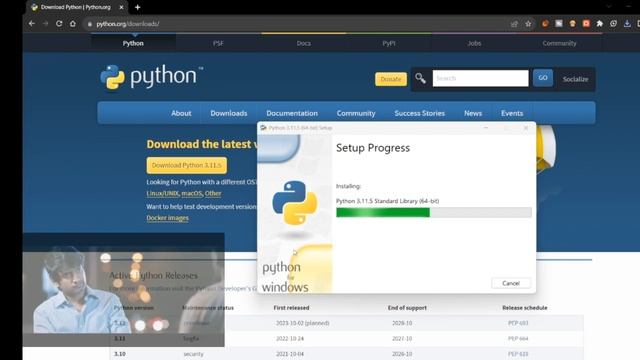The image size is (640, 360).
Task: Select the PSF top tab
Action: [x=218, y=43]
